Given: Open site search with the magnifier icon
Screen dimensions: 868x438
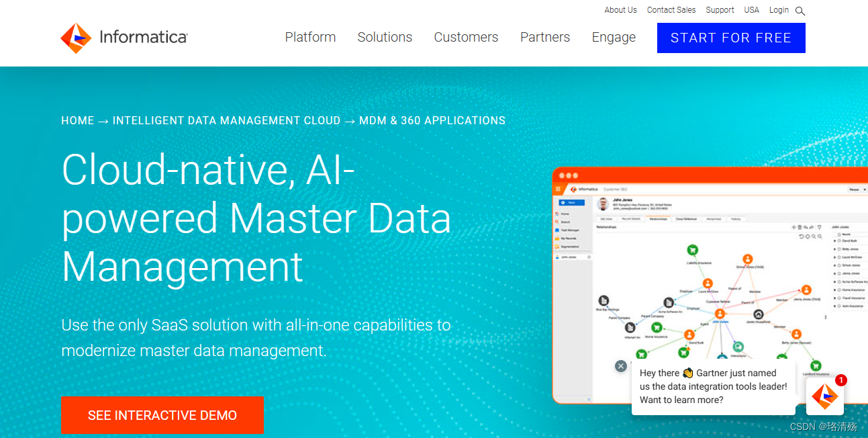Looking at the screenshot, I should pyautogui.click(x=800, y=11).
